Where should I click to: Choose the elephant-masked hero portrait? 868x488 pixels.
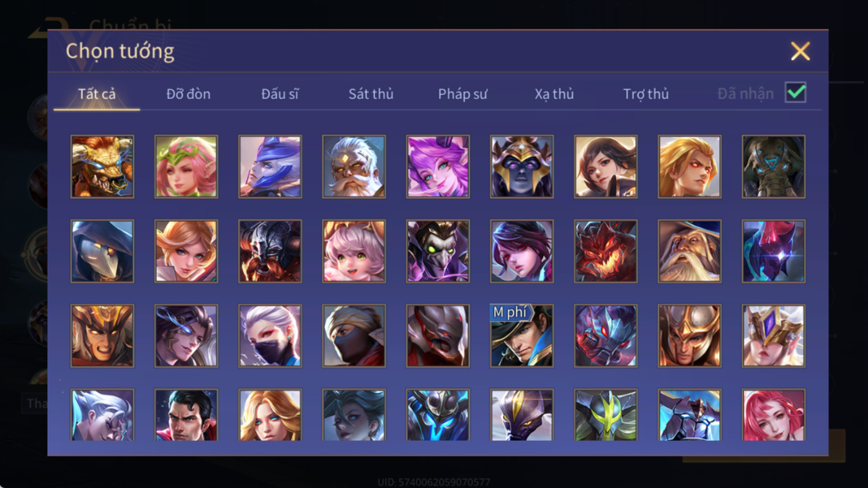tap(774, 167)
